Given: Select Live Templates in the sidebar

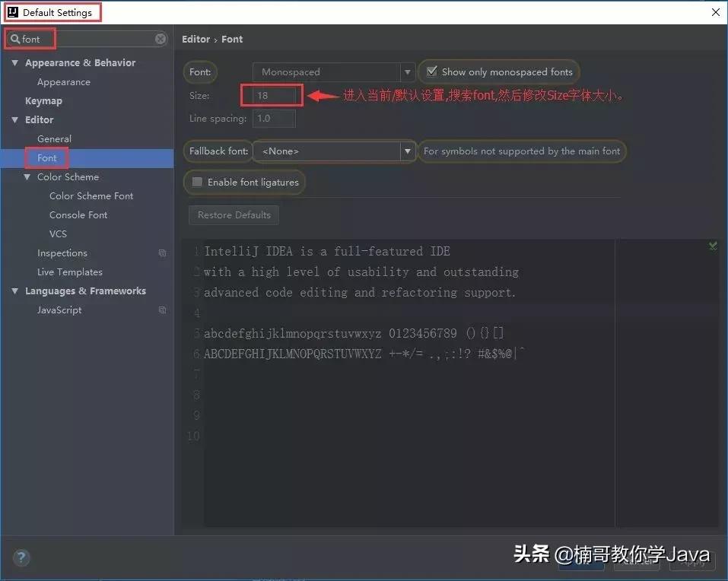Looking at the screenshot, I should point(69,271).
